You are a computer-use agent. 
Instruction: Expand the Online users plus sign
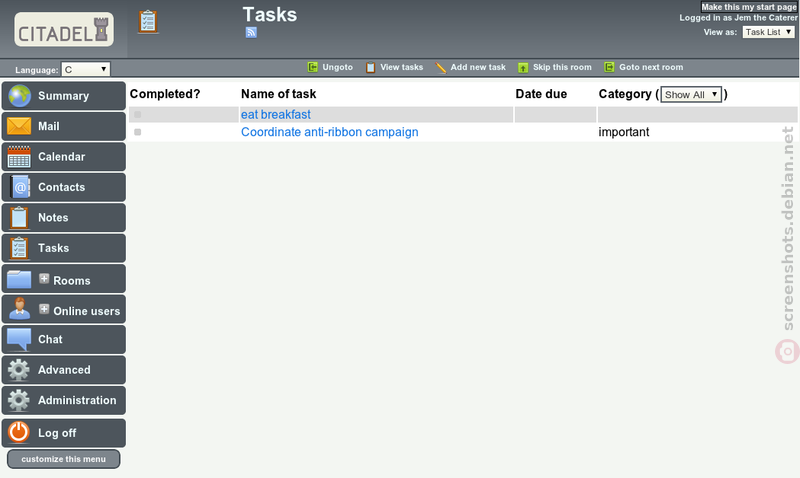coord(44,309)
